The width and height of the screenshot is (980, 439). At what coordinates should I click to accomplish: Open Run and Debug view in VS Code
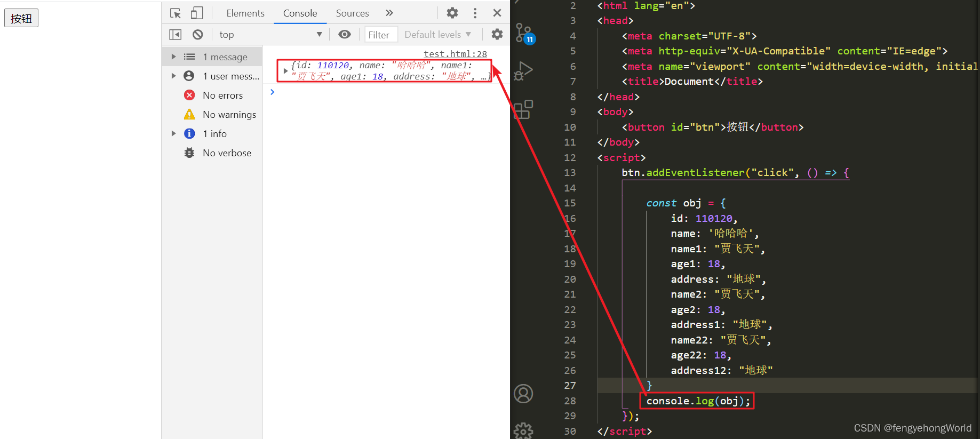[x=524, y=70]
